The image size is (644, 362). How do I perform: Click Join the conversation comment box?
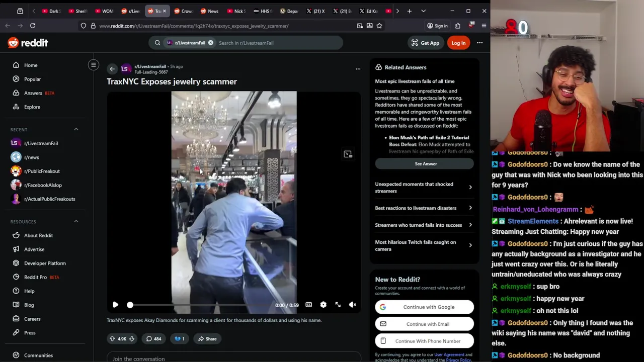234,358
